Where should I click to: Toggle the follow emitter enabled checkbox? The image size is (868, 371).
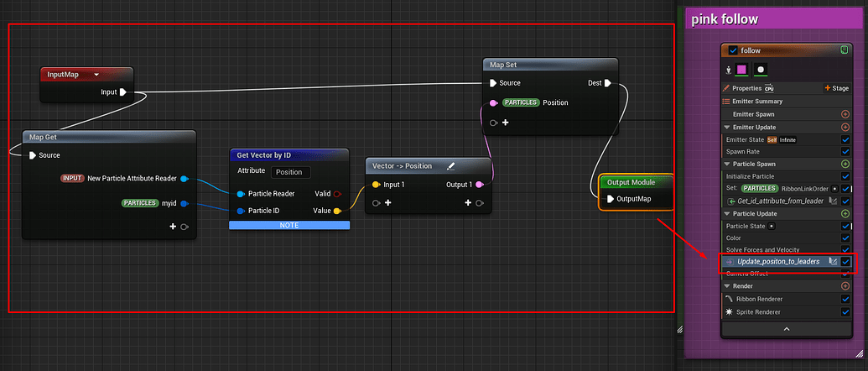tap(734, 50)
